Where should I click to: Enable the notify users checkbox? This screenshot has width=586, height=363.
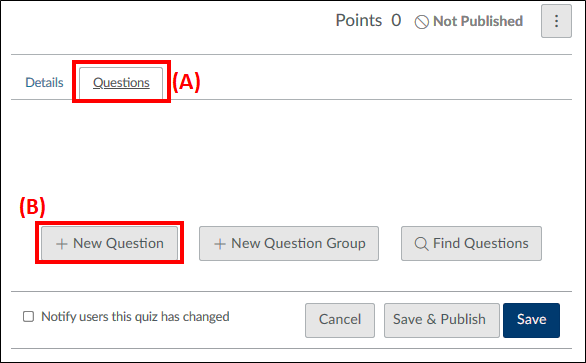click(28, 316)
